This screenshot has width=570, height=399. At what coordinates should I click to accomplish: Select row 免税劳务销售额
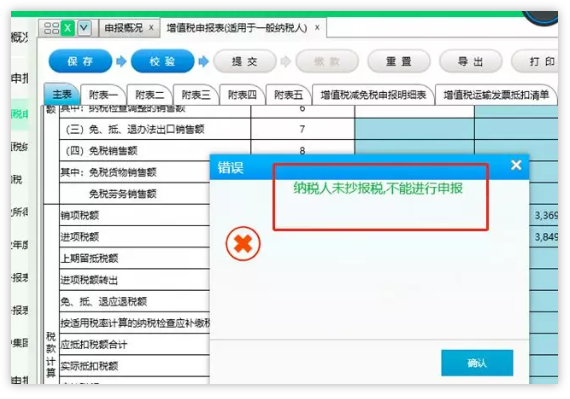pos(135,194)
